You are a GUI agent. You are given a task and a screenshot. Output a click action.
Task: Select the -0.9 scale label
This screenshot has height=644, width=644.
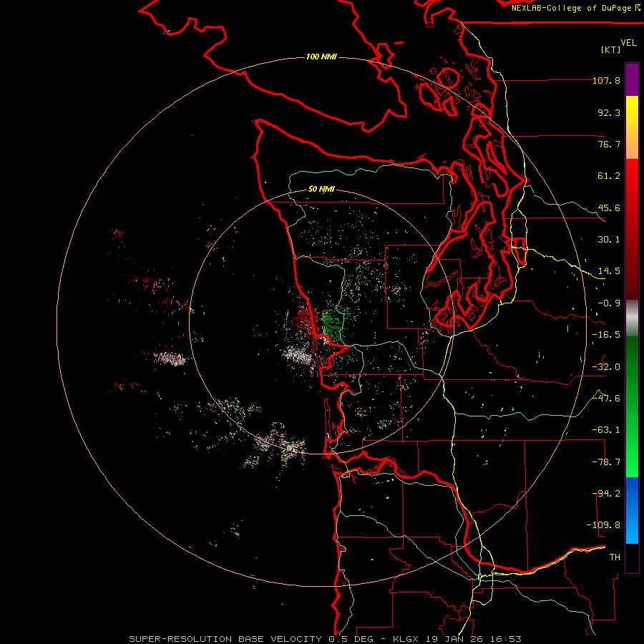click(609, 303)
